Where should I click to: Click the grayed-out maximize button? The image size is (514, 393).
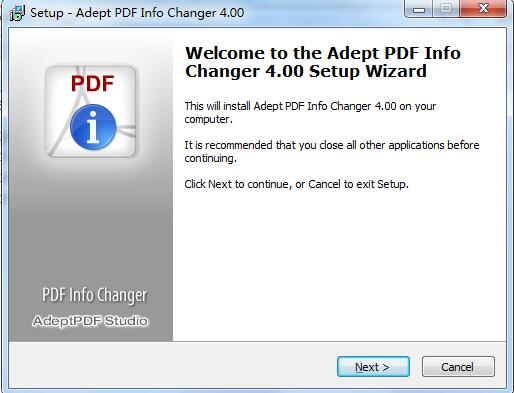[x=446, y=9]
